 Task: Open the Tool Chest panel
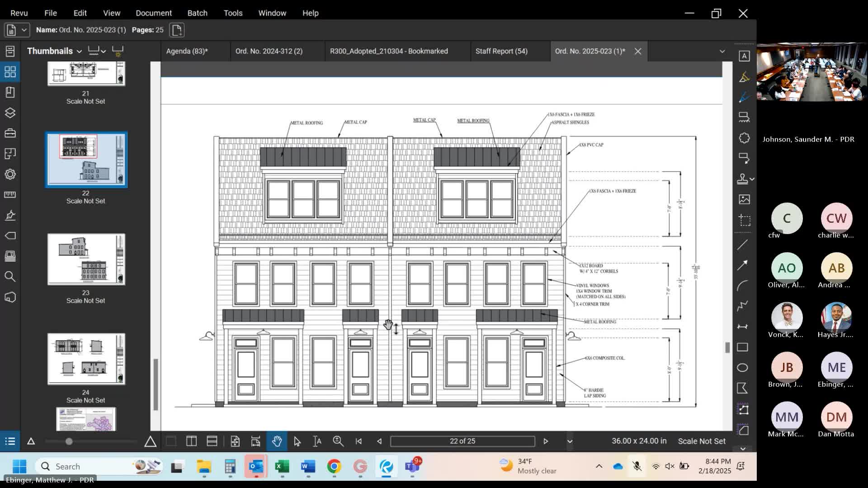(x=10, y=133)
